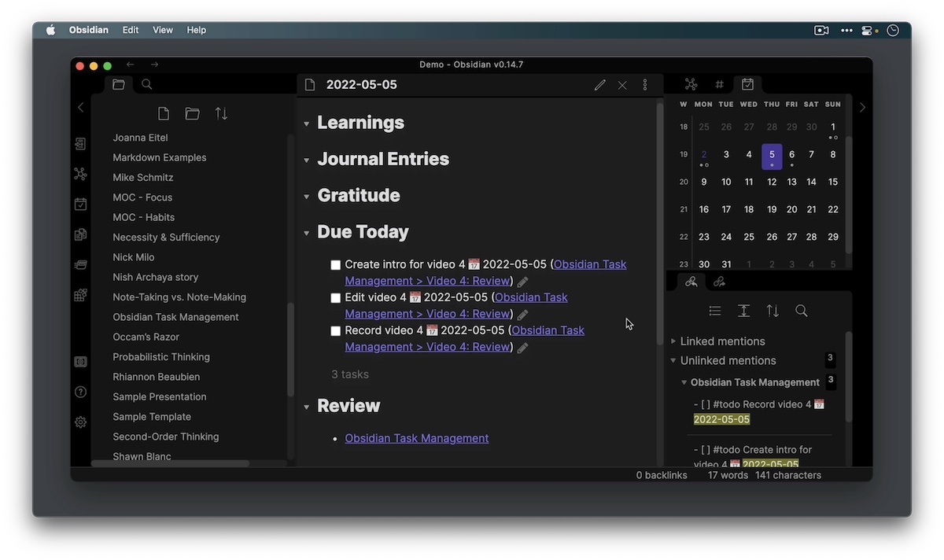Open the tags pane tab
This screenshot has width=944, height=560.
[x=719, y=84]
